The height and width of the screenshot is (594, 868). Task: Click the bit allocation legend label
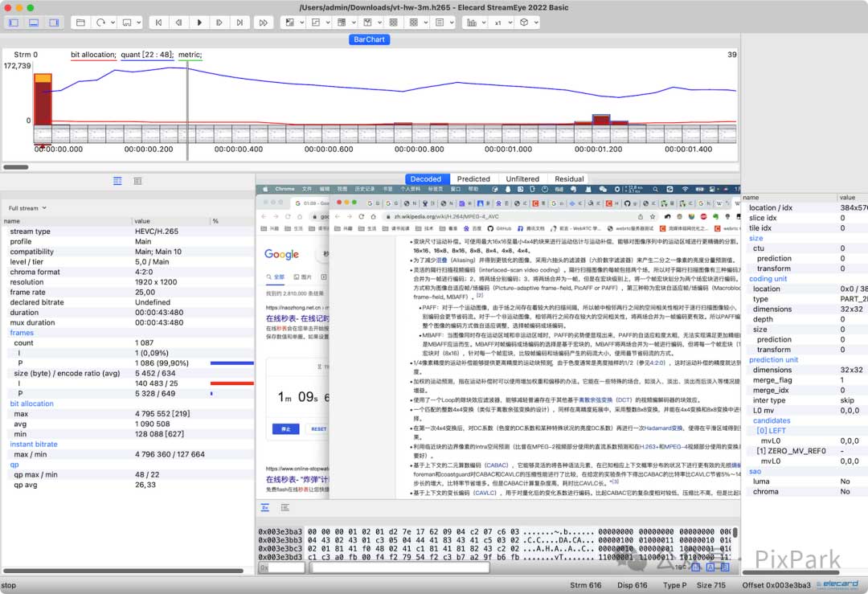tap(93, 55)
